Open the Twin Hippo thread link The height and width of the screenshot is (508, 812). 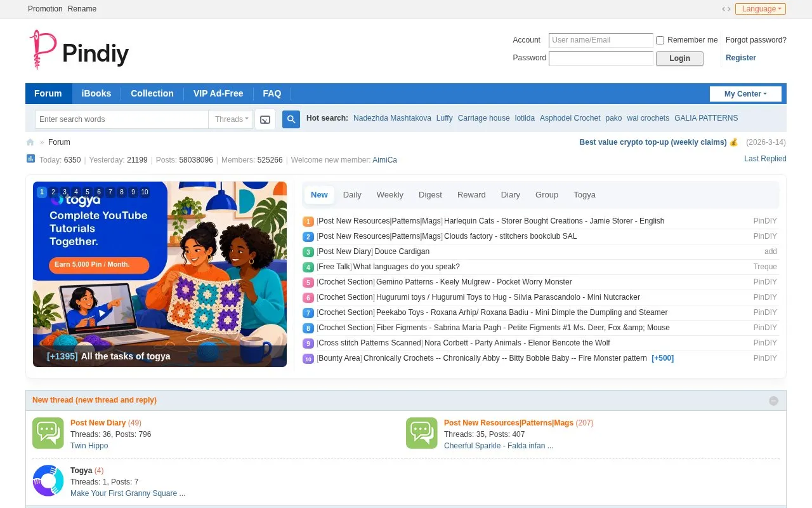click(89, 446)
